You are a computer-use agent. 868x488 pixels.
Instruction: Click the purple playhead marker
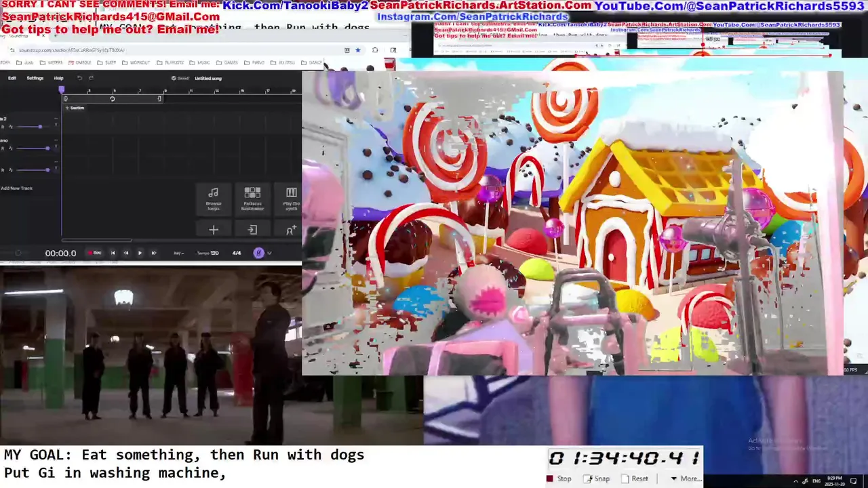pyautogui.click(x=61, y=89)
